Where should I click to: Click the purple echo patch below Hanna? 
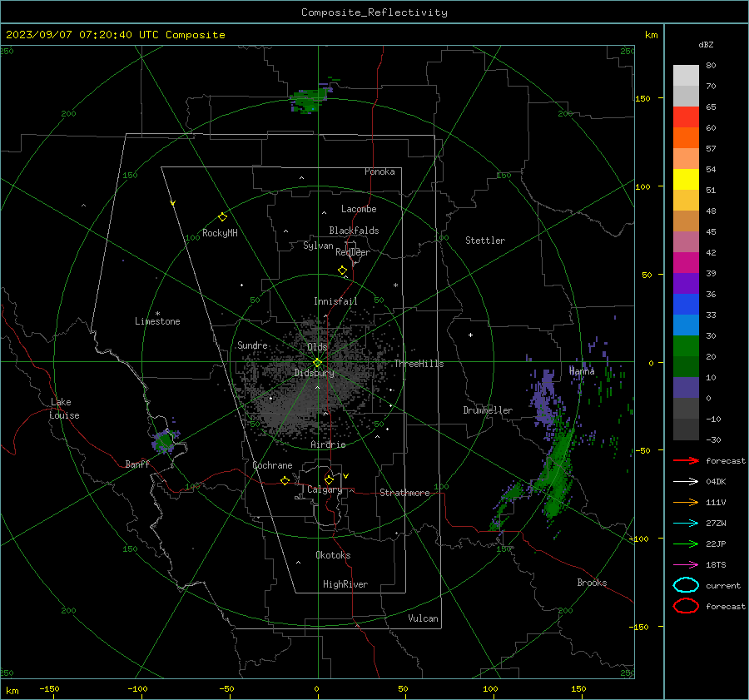pos(544,398)
